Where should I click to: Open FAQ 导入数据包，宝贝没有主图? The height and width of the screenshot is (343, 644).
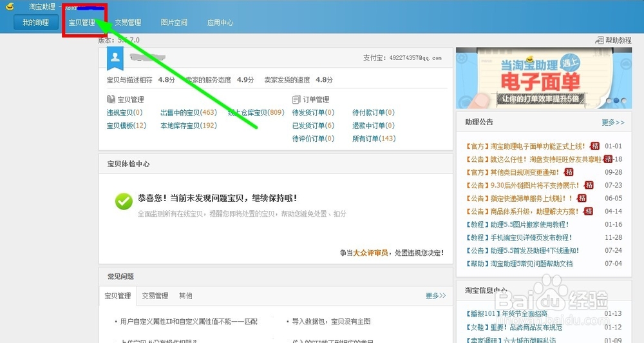coord(331,321)
